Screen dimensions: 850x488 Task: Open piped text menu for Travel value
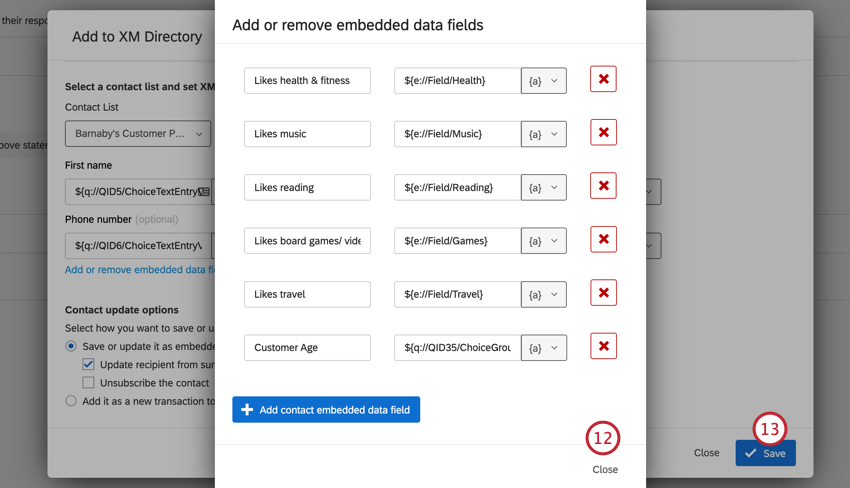[544, 294]
